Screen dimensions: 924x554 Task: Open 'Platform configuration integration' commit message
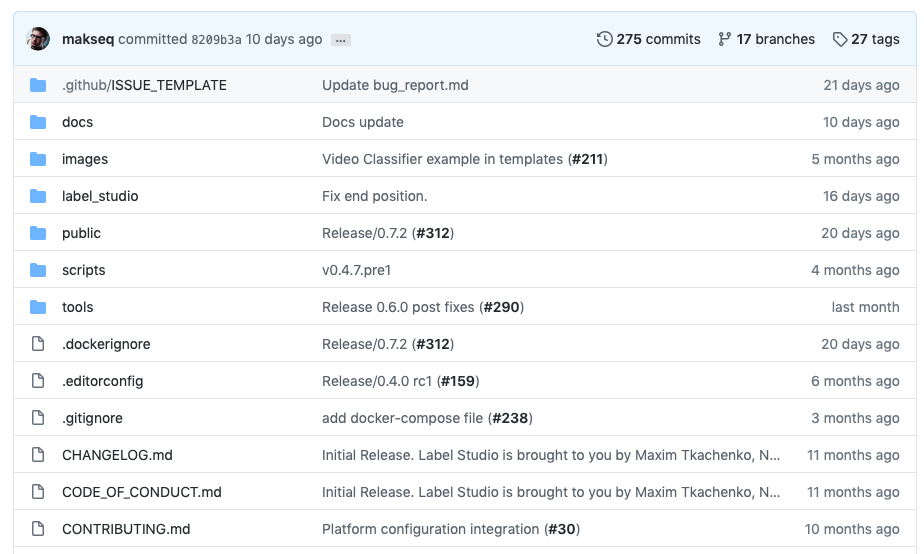click(x=431, y=529)
